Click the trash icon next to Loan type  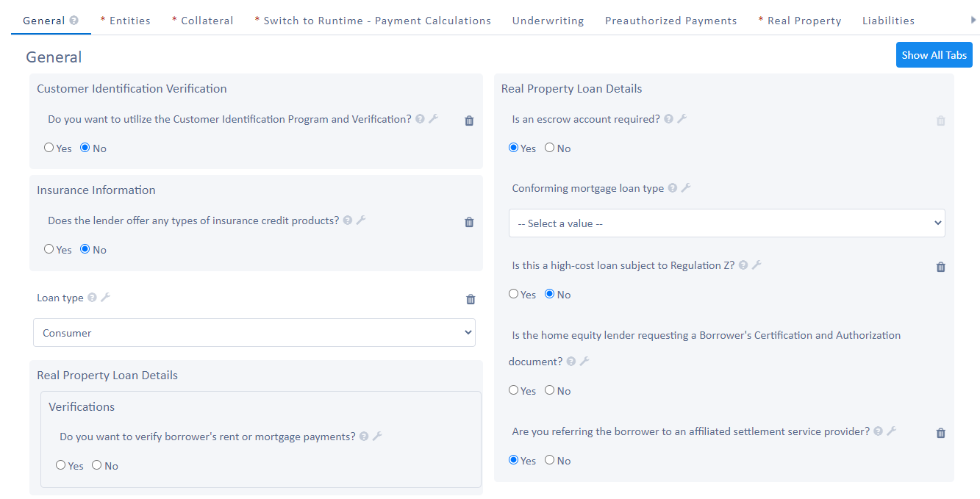(471, 299)
